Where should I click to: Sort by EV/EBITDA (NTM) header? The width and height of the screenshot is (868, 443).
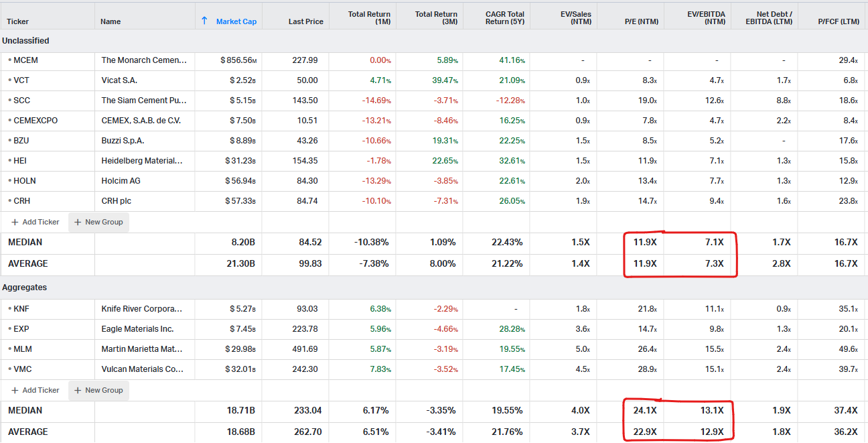(x=707, y=17)
